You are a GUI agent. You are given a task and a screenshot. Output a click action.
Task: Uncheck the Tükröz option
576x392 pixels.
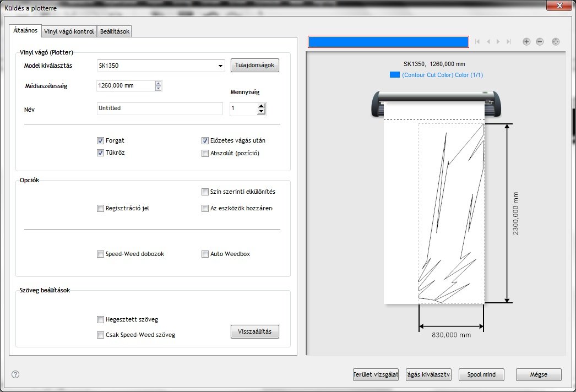100,153
